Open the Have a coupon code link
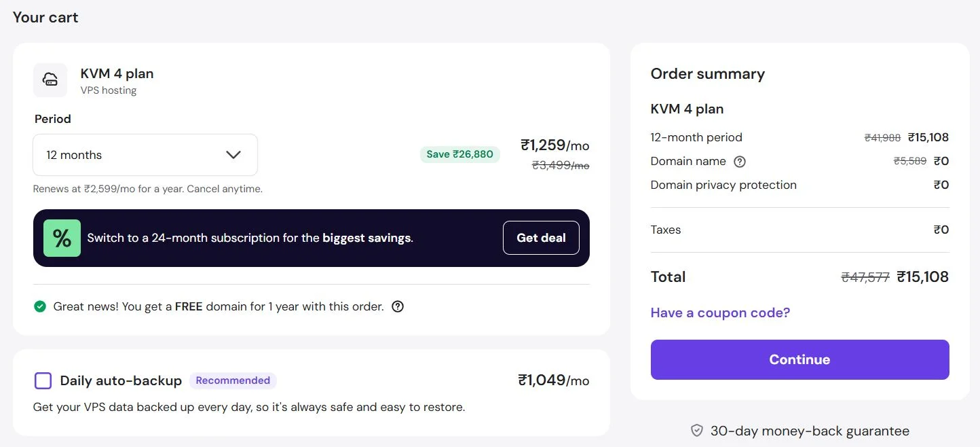Image resolution: width=980 pixels, height=447 pixels. click(720, 312)
